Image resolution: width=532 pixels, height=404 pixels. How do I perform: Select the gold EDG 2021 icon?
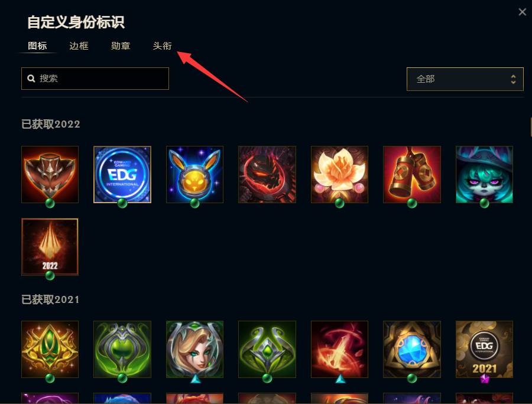pos(484,350)
